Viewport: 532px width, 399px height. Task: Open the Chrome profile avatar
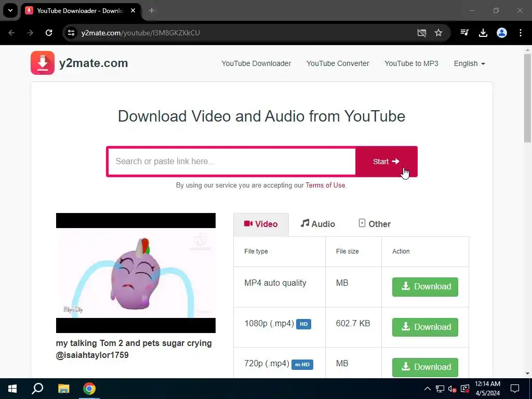(502, 33)
